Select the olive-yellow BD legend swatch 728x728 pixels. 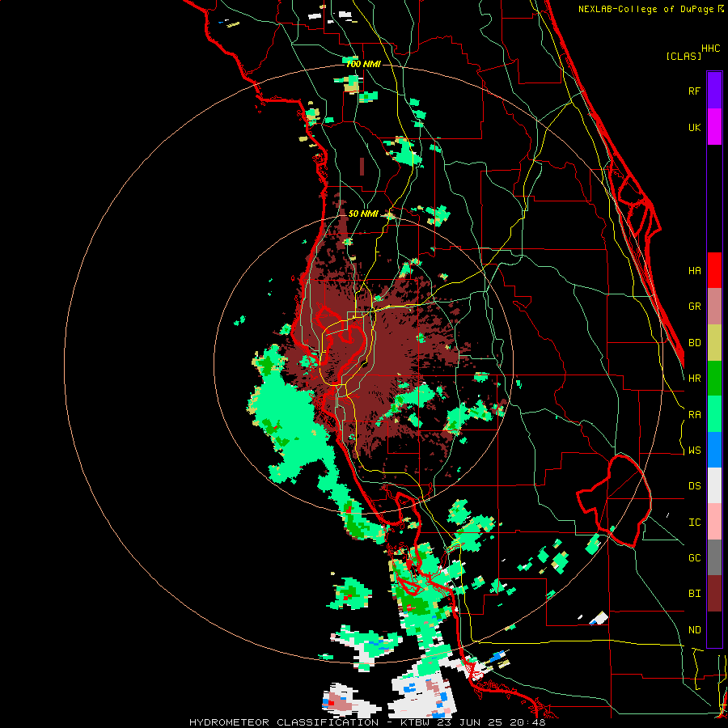click(x=714, y=342)
